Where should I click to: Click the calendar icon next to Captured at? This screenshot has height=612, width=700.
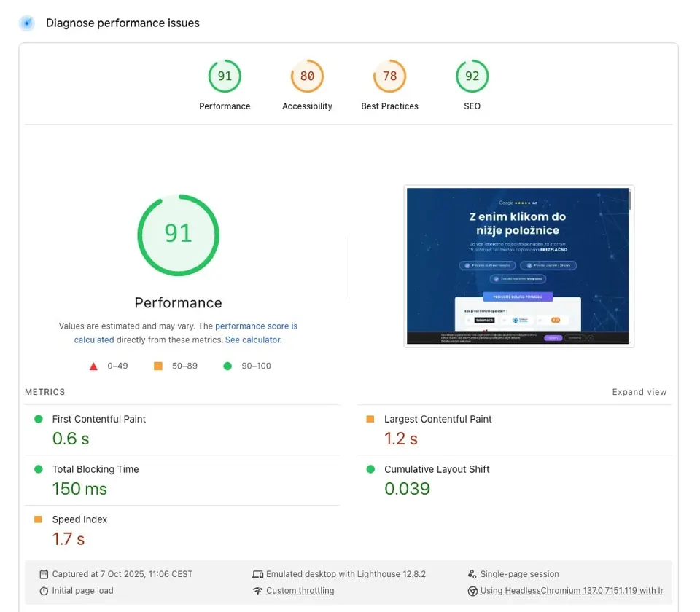point(44,574)
